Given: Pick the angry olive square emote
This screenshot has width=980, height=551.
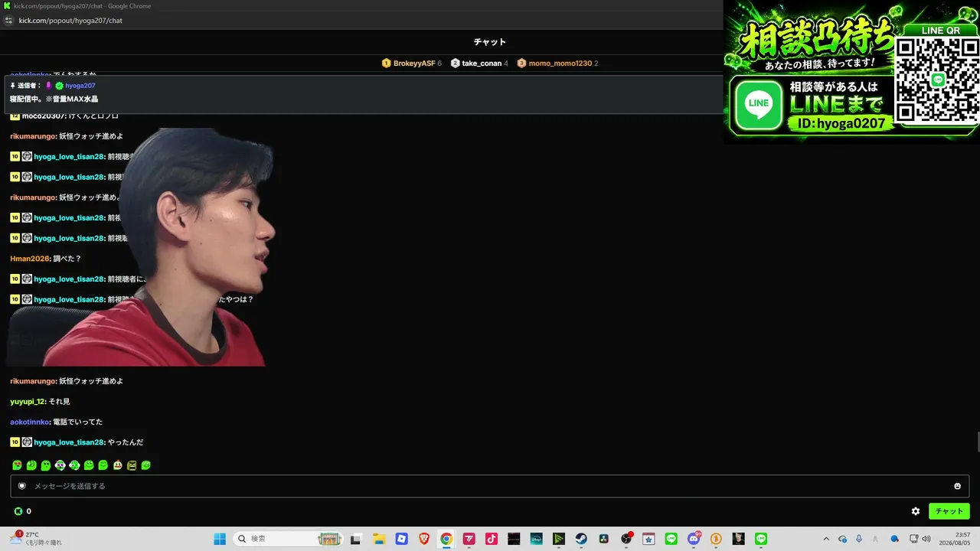Looking at the screenshot, I should [132, 465].
